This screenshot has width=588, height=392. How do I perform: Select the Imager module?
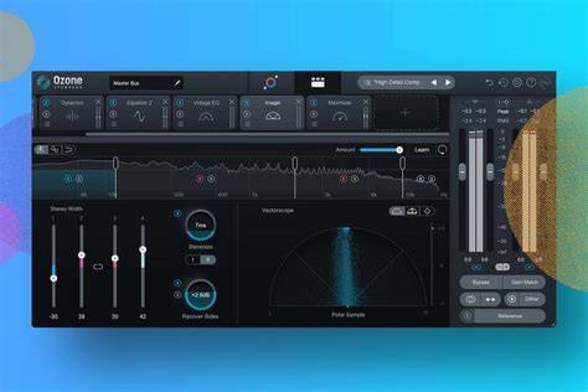(273, 113)
